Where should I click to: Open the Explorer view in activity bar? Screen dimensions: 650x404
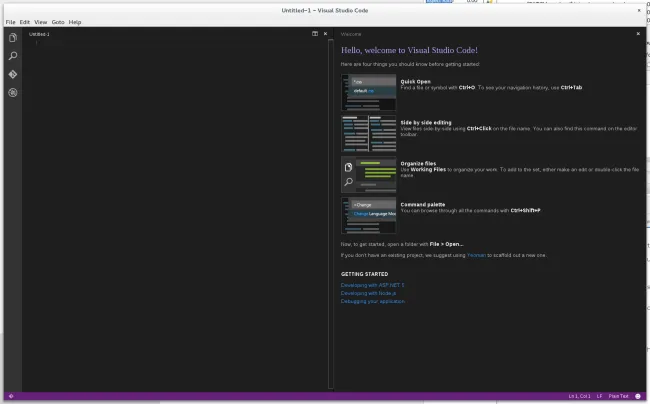point(12,38)
